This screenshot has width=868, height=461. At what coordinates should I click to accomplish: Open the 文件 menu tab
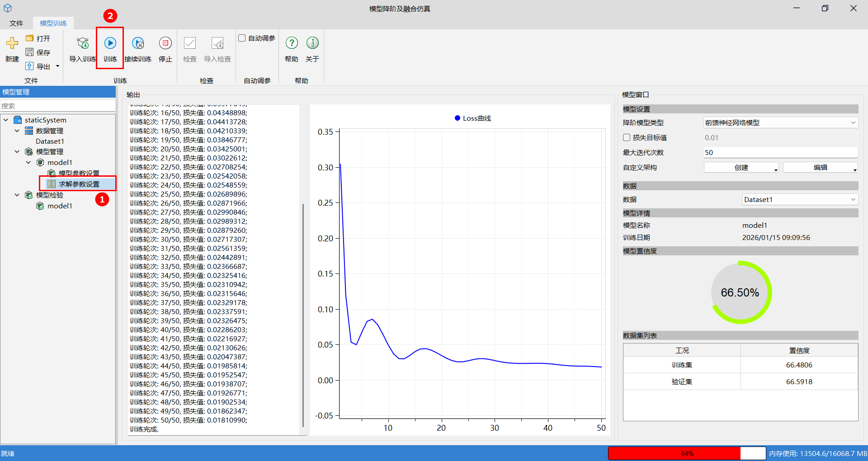(x=16, y=23)
